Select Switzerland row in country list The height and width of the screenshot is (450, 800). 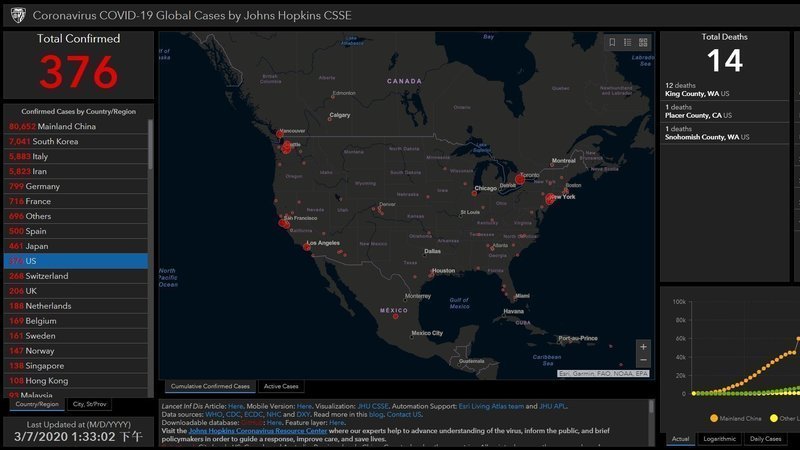(76, 276)
